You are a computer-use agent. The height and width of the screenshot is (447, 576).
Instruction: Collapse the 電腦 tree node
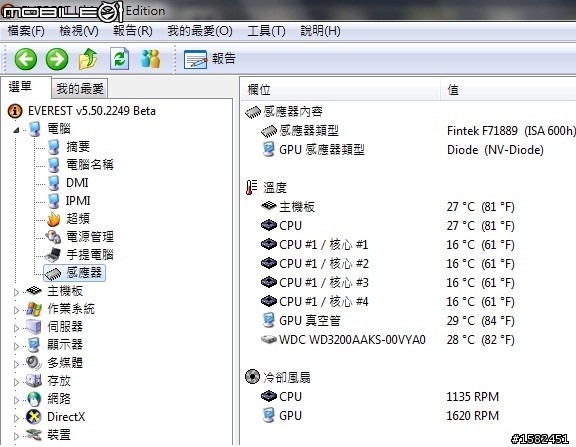16,130
